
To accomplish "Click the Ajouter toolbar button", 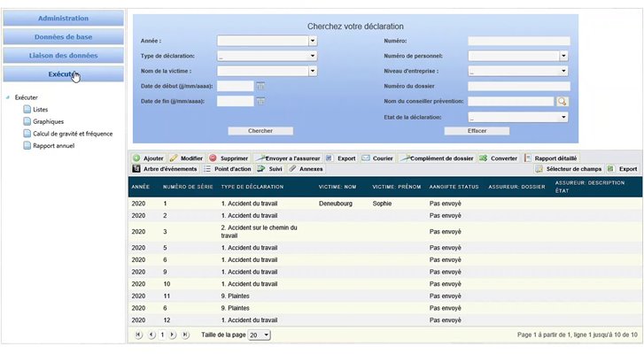I will pos(148,158).
